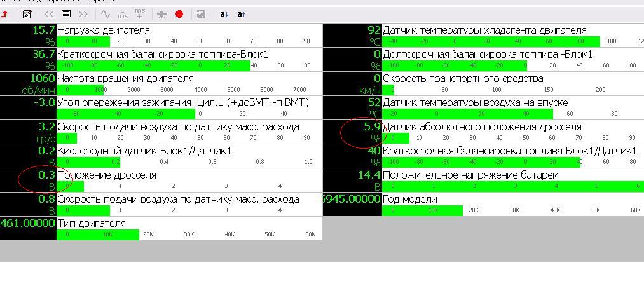Click the 0.3 throttle position voltage value
Viewport: 644px width, 305px height.
click(47, 175)
